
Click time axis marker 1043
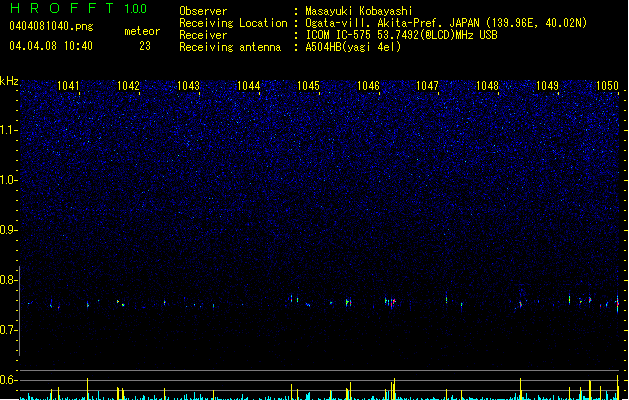(x=188, y=85)
